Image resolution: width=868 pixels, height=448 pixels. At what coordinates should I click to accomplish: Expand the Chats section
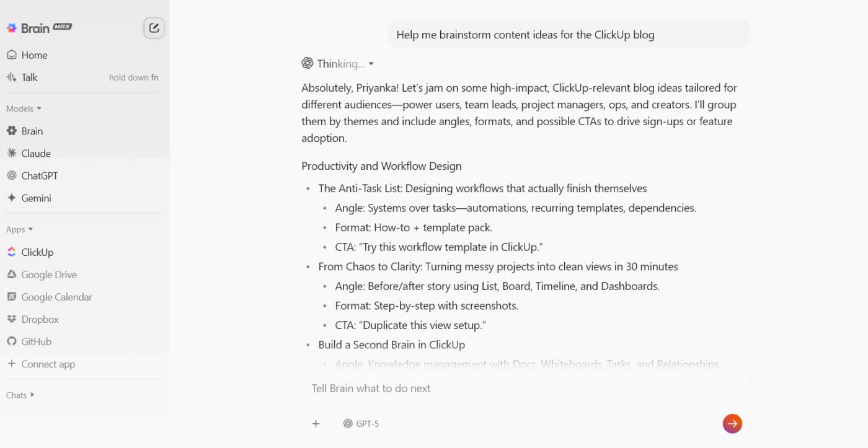coord(19,395)
